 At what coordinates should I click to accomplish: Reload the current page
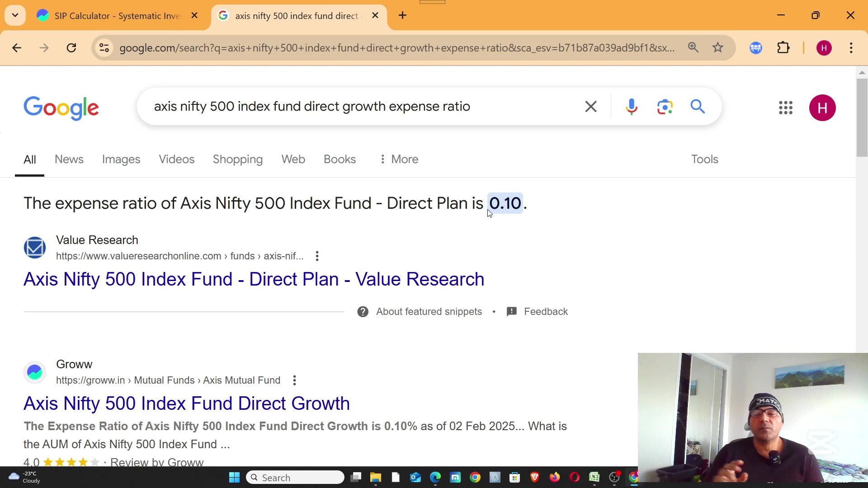[x=71, y=47]
